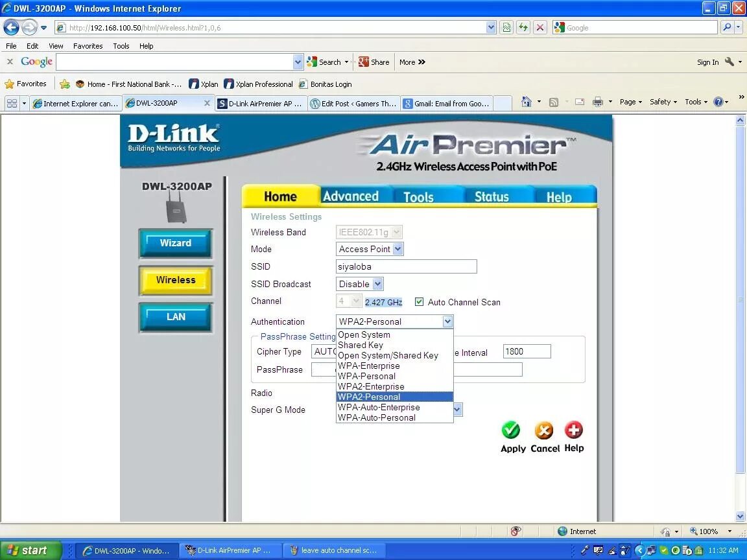Image resolution: width=747 pixels, height=560 pixels.
Task: Switch to Gmail browser tab
Action: 446,103
